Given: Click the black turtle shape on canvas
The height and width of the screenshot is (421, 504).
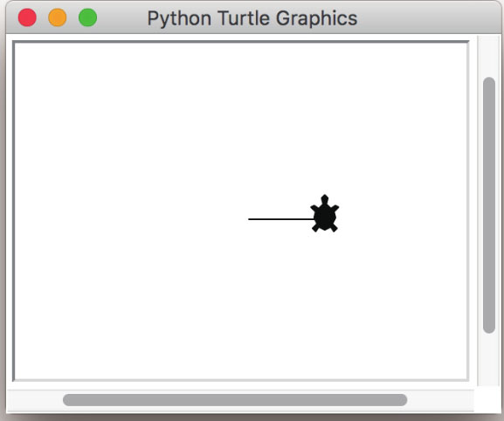Looking at the screenshot, I should [x=325, y=214].
